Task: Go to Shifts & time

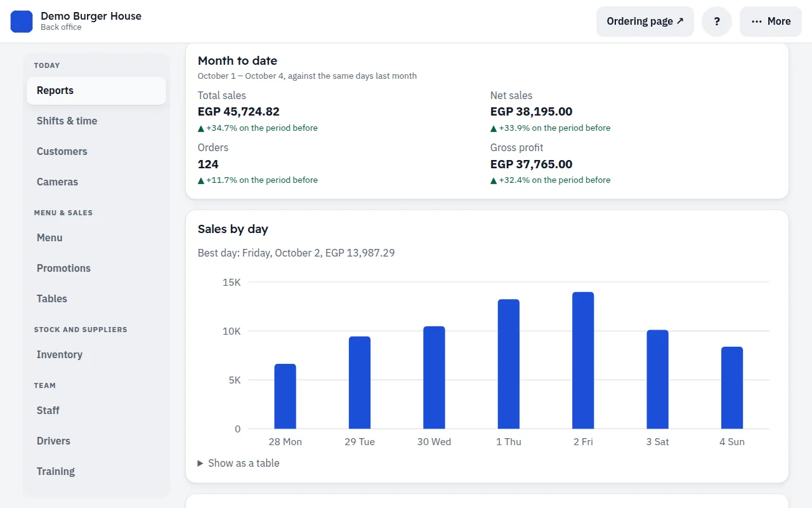Action: click(96, 121)
